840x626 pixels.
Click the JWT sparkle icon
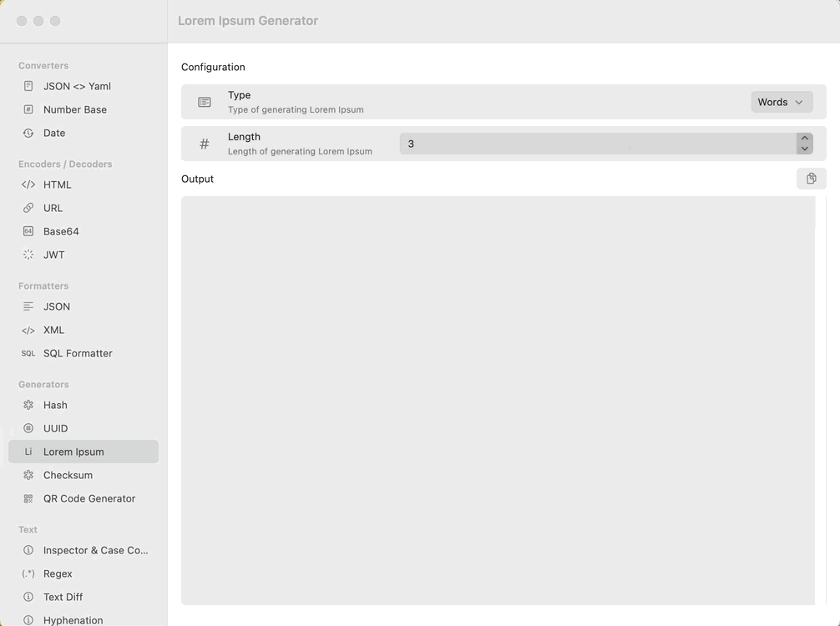coord(28,255)
